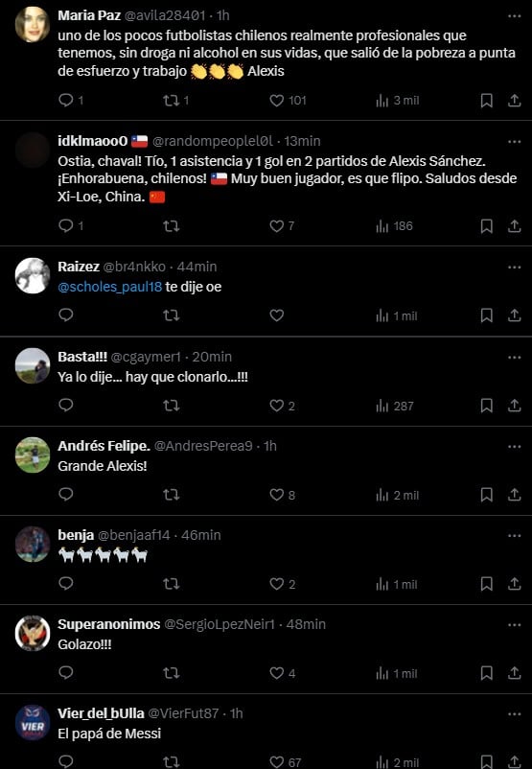Reply to the 'Golazo!!!' tweet
The width and height of the screenshot is (532, 769).
point(66,672)
